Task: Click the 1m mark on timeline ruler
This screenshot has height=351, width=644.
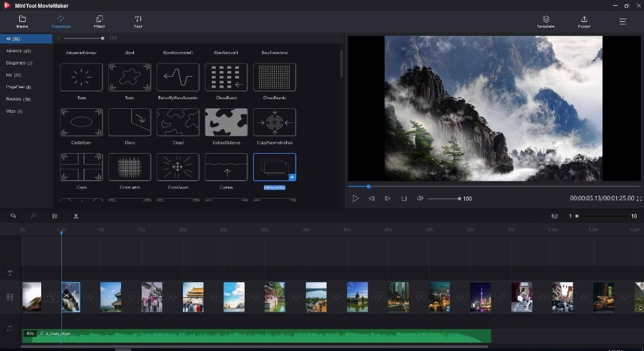Action: coord(511,230)
